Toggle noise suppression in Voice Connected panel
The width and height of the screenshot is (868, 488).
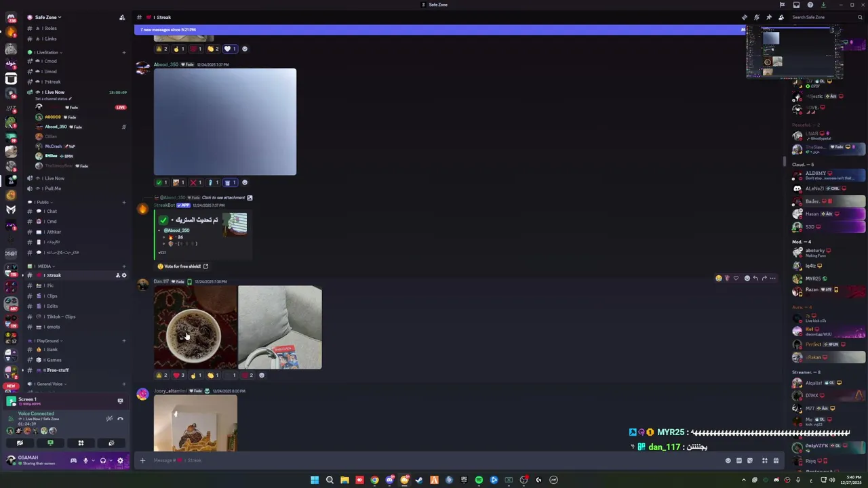(109, 419)
